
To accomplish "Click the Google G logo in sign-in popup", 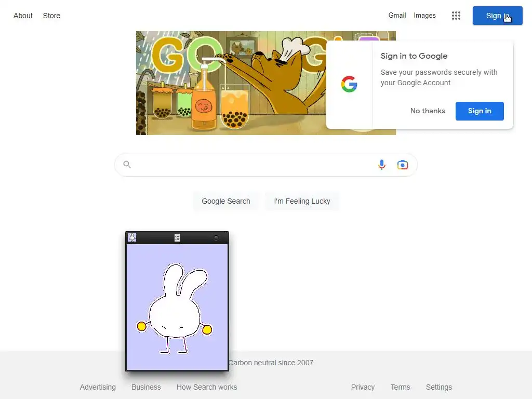I will pos(349,84).
